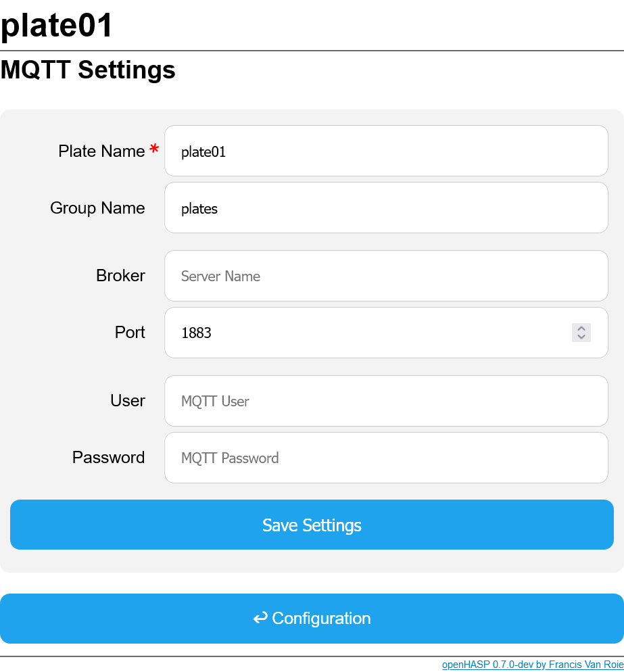624x672 pixels.
Task: Click the Broker Server Name field
Action: click(385, 276)
